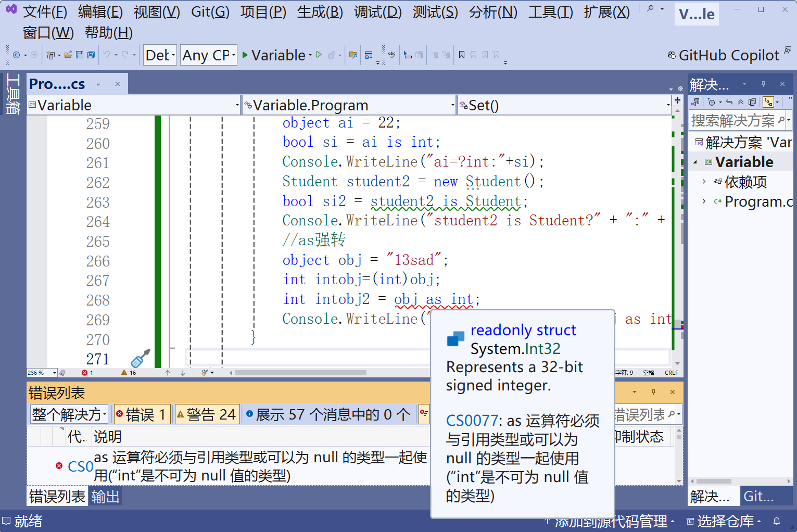Click the CS0 error code link in error list
The image size is (797, 532).
click(x=80, y=466)
